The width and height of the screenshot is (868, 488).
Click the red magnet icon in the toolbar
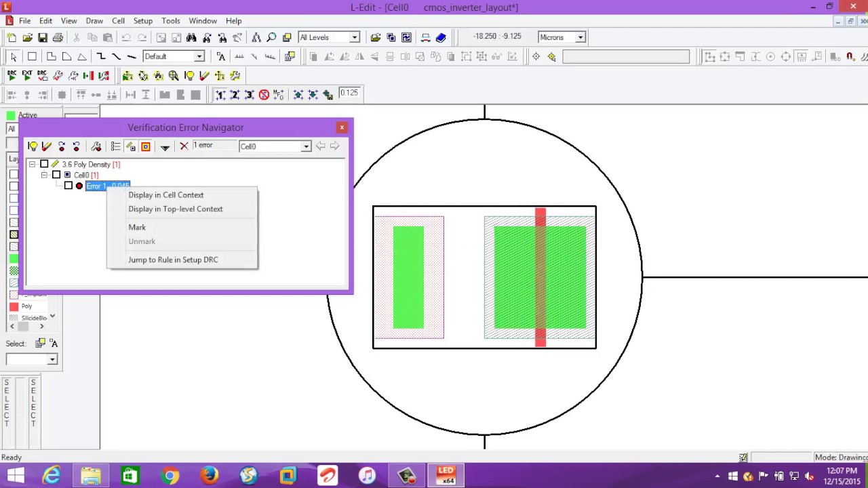click(x=850, y=57)
